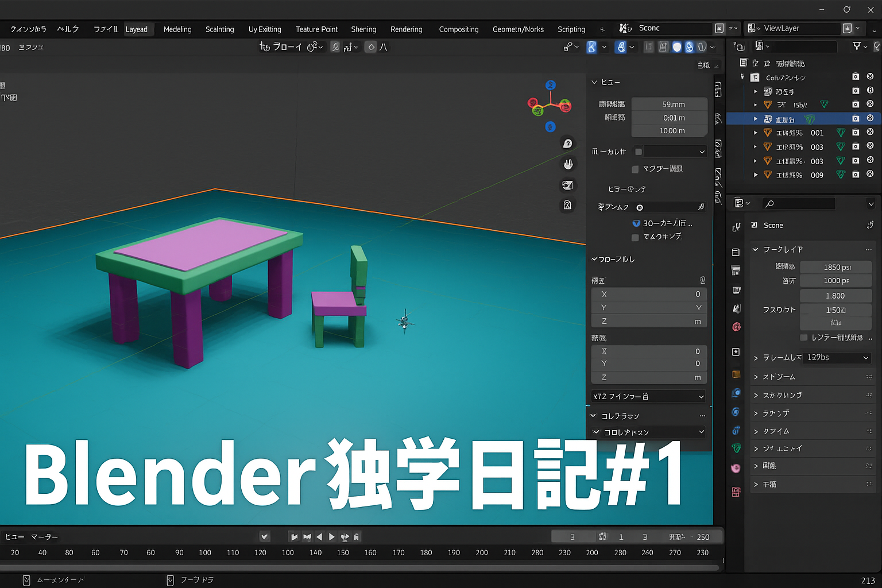Open the マーカー menu in timeline
882x588 pixels.
click(44, 537)
